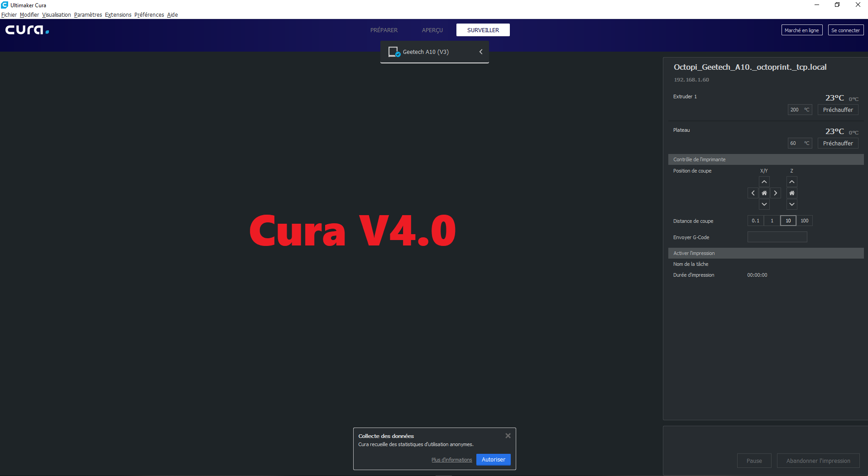This screenshot has width=868, height=476.
Task: Edit Extruder 1 target temperature field
Action: click(x=800, y=110)
